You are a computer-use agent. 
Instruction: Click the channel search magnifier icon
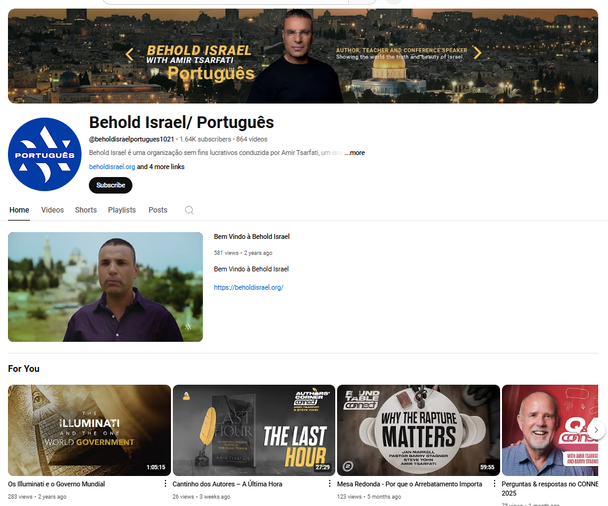(189, 210)
